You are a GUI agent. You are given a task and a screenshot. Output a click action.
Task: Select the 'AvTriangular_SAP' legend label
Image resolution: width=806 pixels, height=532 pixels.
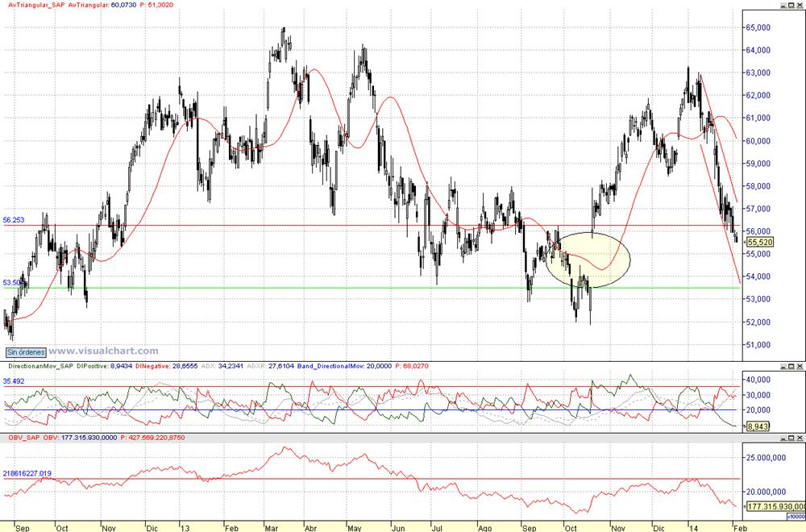coord(36,5)
